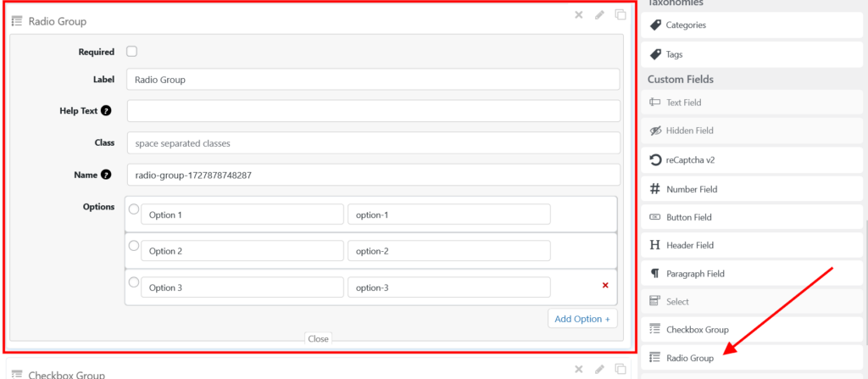Add the Tags taxonomy field
The height and width of the screenshot is (379, 868).
click(x=751, y=54)
